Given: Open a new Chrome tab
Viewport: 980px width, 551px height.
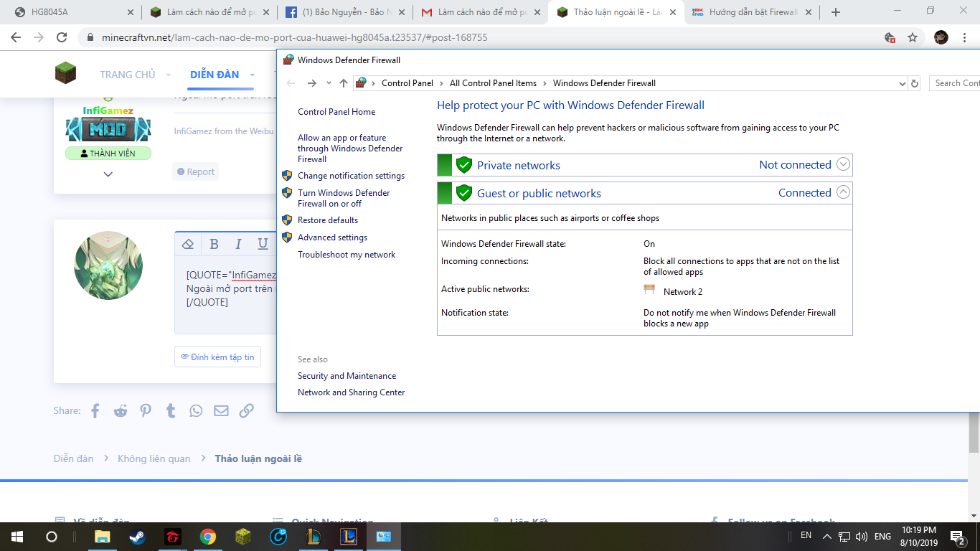Looking at the screenshot, I should (x=836, y=12).
